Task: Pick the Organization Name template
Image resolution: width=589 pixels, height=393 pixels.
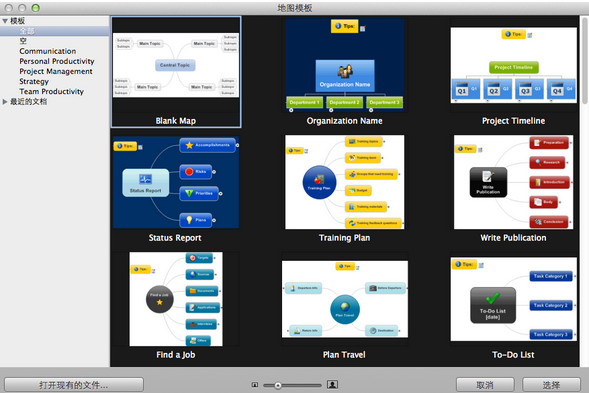Action: 344,72
